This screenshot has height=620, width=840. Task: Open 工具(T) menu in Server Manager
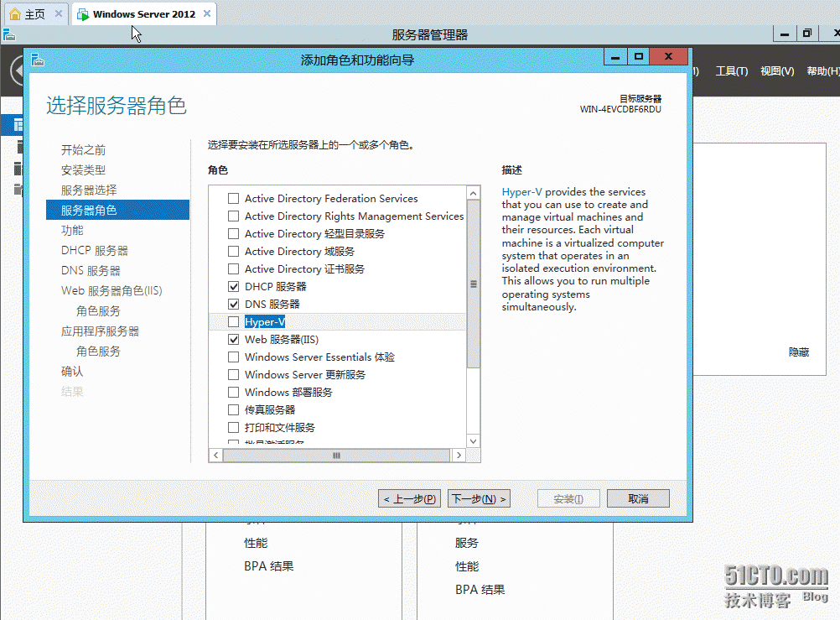(x=732, y=71)
